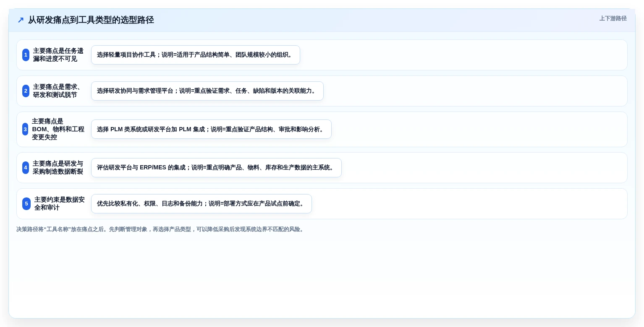The image size is (644, 327).
Task: Open the 评估研发平台与 ERP/MES 的集成 box
Action: click(216, 168)
